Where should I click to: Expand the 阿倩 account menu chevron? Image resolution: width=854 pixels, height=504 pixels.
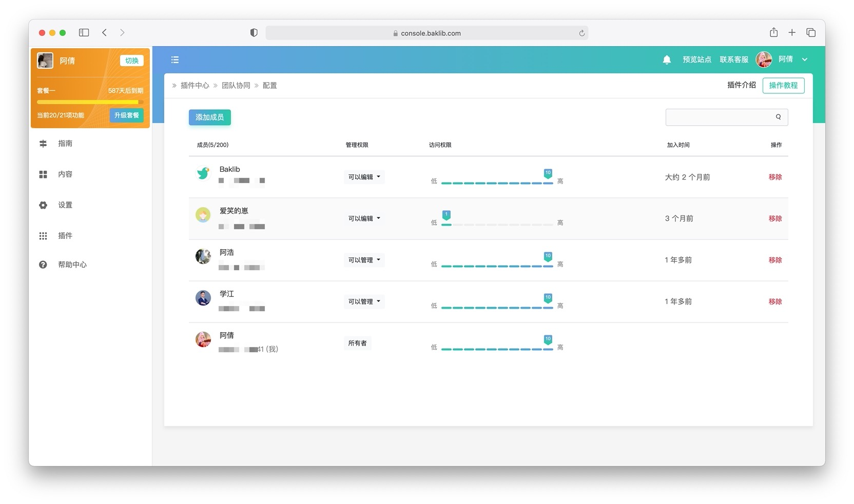(x=805, y=59)
